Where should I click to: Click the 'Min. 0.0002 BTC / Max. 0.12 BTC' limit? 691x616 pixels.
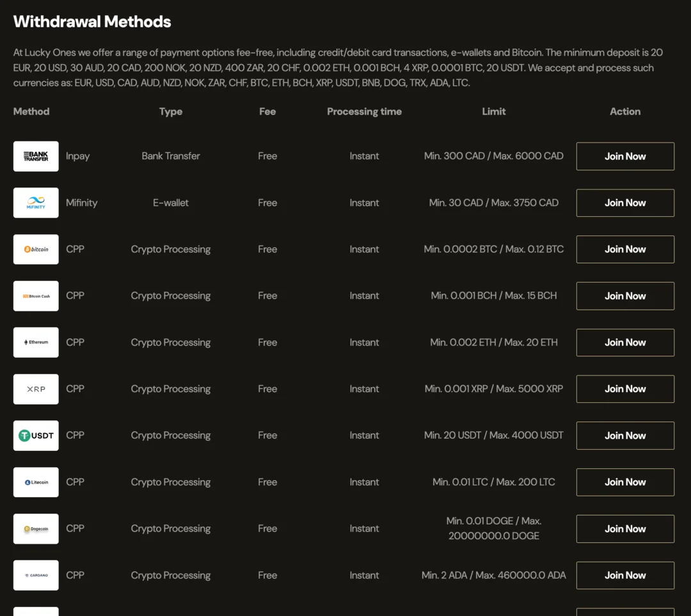pos(493,249)
